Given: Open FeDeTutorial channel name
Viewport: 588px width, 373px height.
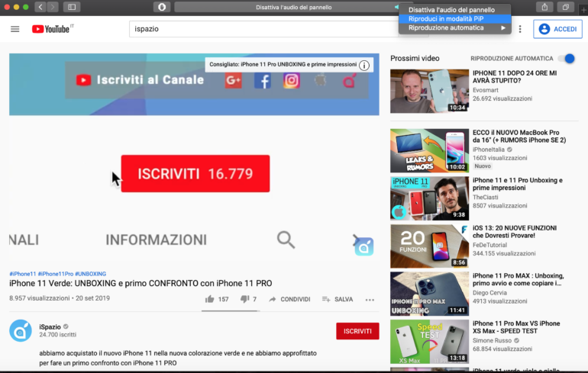Looking at the screenshot, I should tap(489, 245).
